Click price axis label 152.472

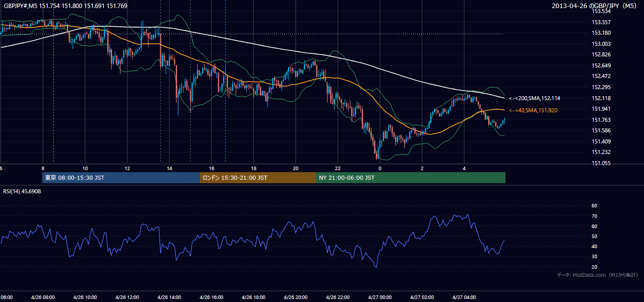(x=601, y=77)
